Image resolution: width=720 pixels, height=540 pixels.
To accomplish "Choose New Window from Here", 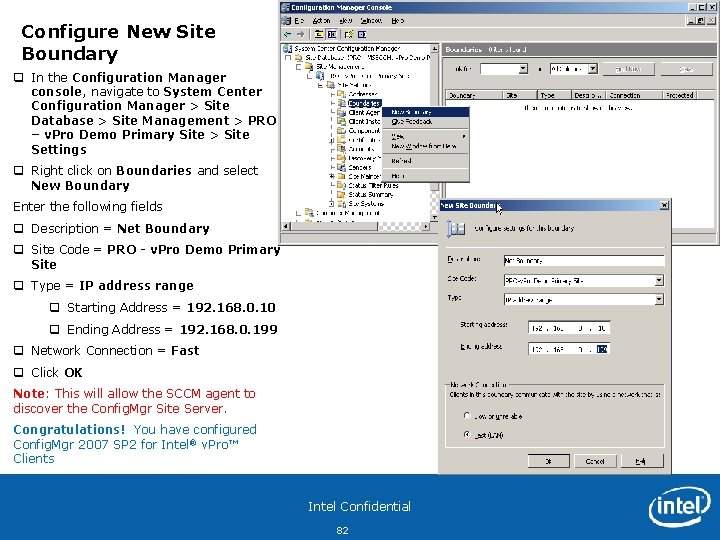I will tap(426, 146).
